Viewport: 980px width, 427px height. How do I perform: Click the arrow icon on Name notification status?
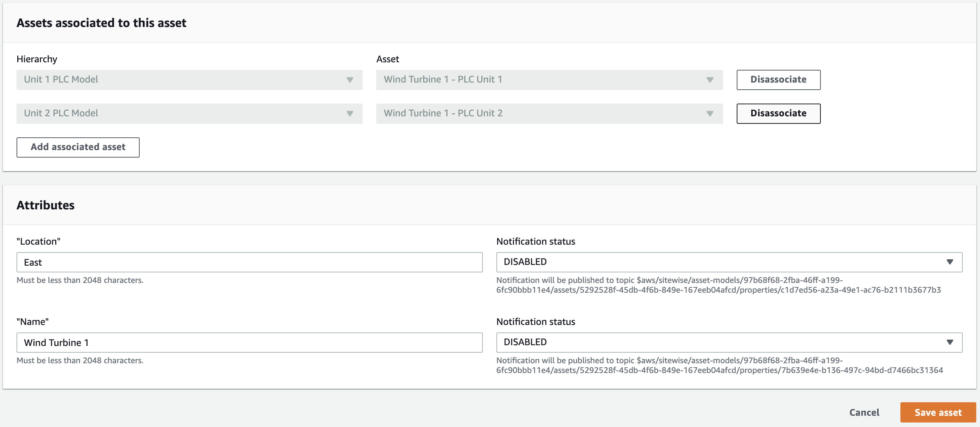[x=950, y=342]
